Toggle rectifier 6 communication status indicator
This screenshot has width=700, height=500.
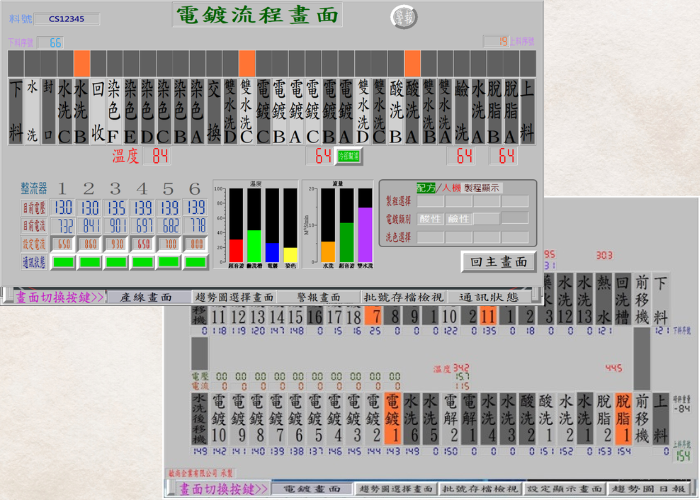(x=196, y=262)
